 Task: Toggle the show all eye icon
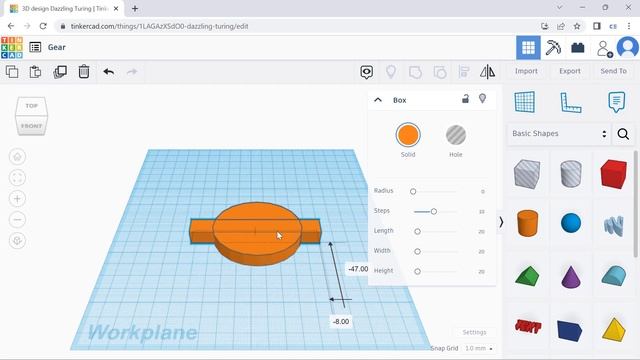(x=367, y=72)
